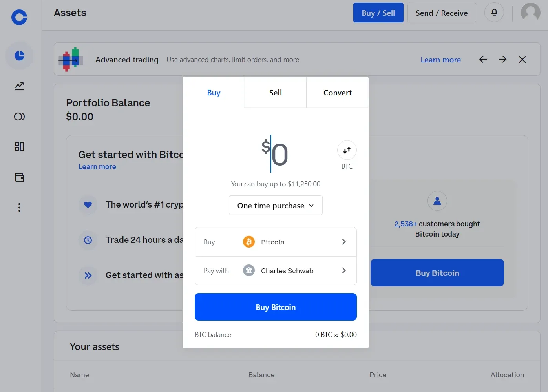Switch to the Sell tab
This screenshot has width=548, height=392.
click(276, 93)
